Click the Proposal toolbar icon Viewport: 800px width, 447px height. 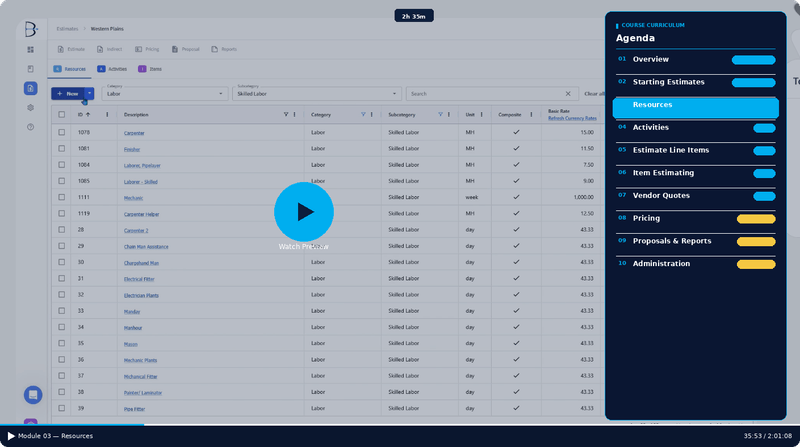pos(175,49)
